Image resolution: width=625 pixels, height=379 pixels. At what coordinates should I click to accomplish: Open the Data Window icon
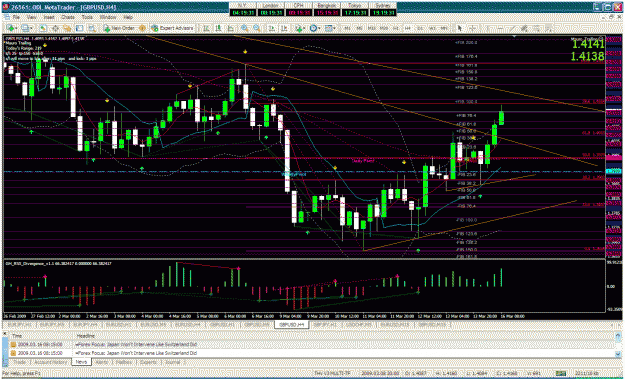click(55, 28)
